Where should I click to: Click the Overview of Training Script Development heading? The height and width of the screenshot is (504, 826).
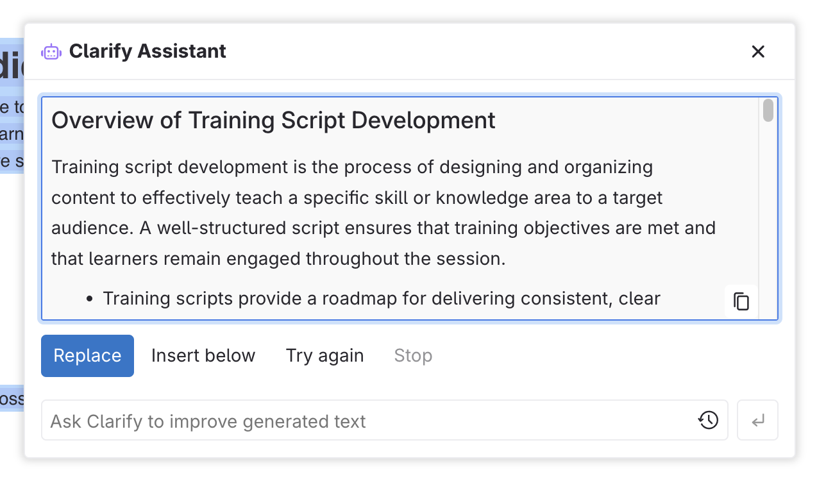coord(273,120)
